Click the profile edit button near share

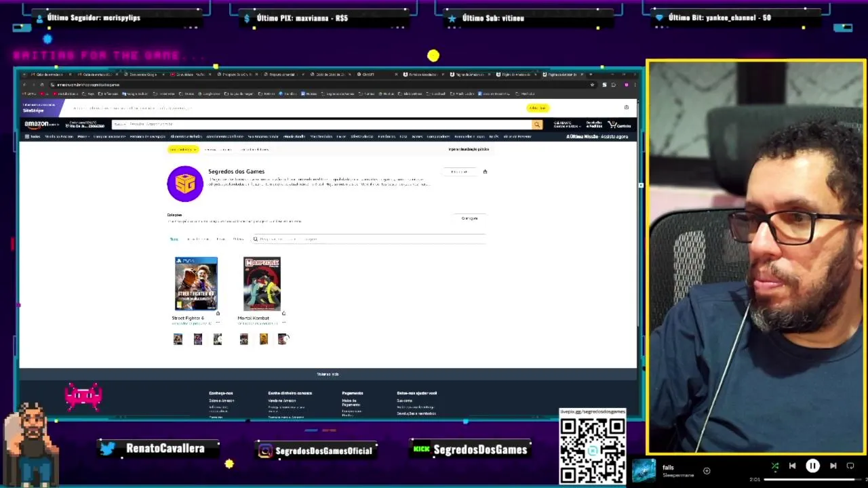[x=459, y=171]
